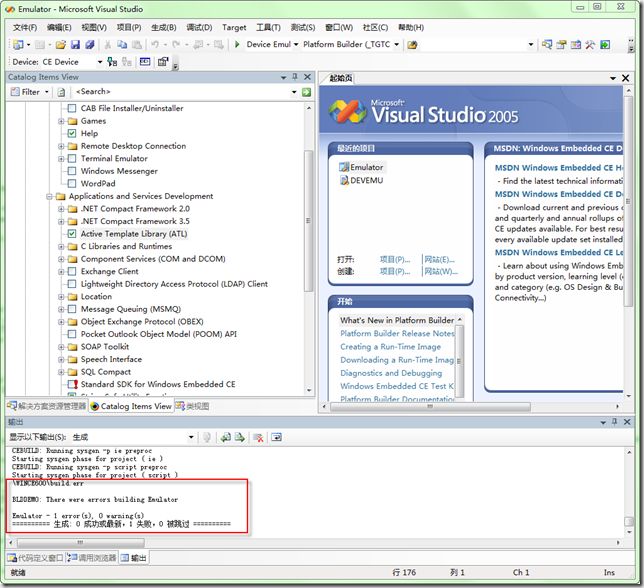This screenshot has width=644, height=588.
Task: Click the Save All icon
Action: point(90,44)
